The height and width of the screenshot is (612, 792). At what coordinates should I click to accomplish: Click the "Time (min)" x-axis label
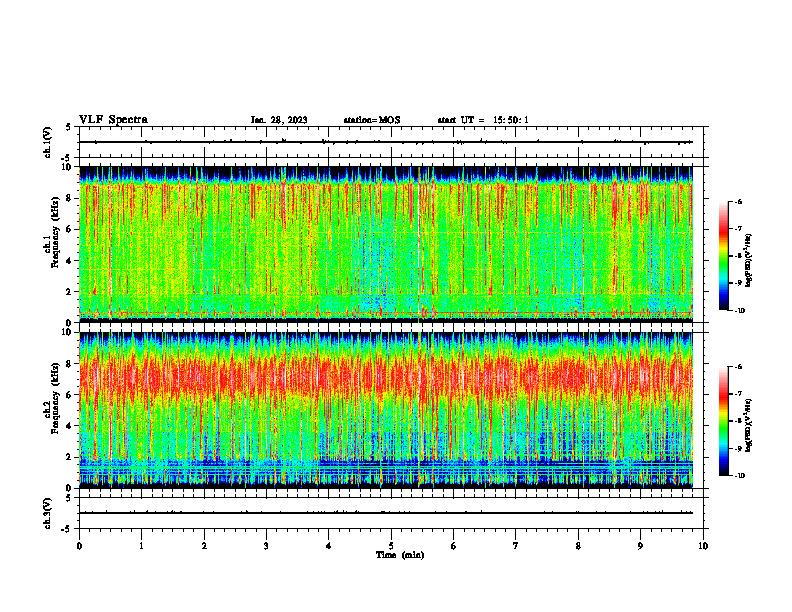tap(400, 555)
